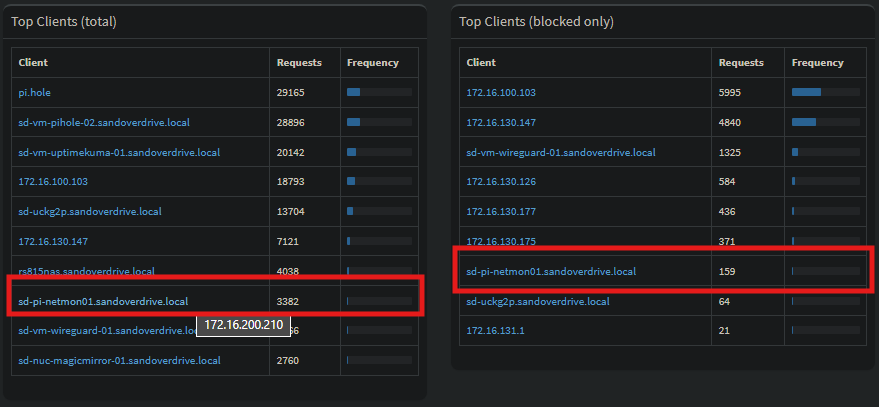The image size is (879, 407).
Task: Open 172.16.130.147 in blocked only table
Action: [x=501, y=122]
